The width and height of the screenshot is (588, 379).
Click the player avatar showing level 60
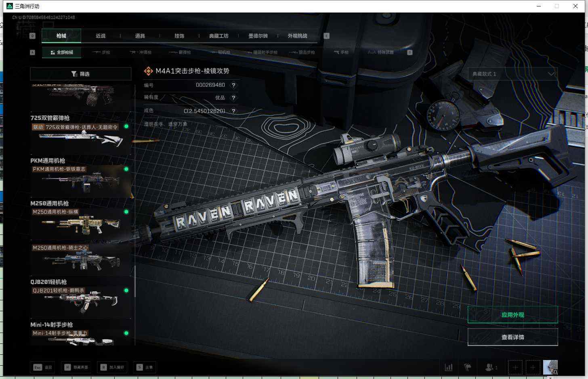[550, 367]
